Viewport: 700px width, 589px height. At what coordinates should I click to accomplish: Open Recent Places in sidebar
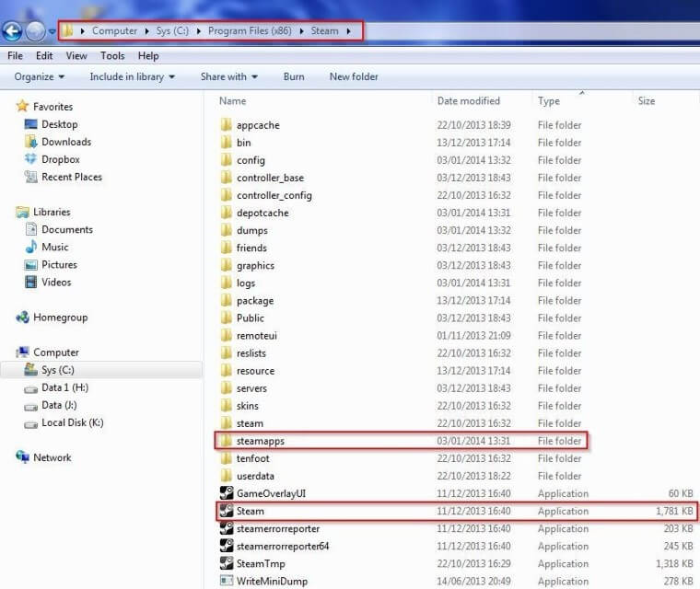[72, 177]
